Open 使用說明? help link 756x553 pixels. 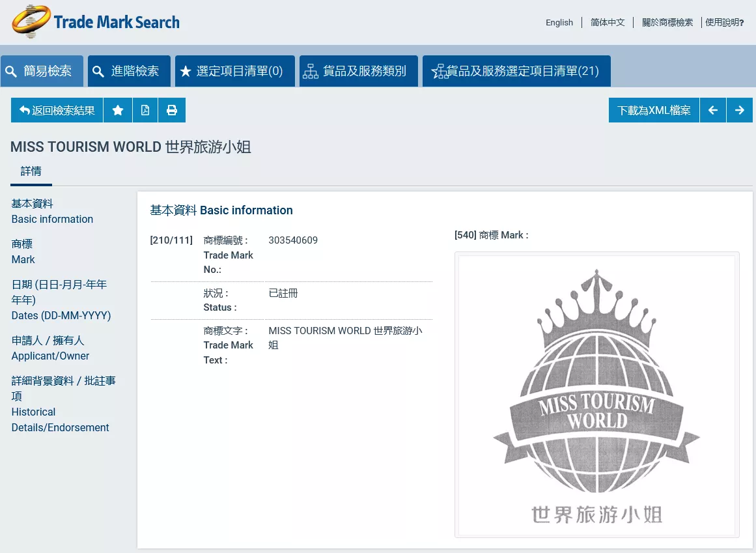pos(725,23)
